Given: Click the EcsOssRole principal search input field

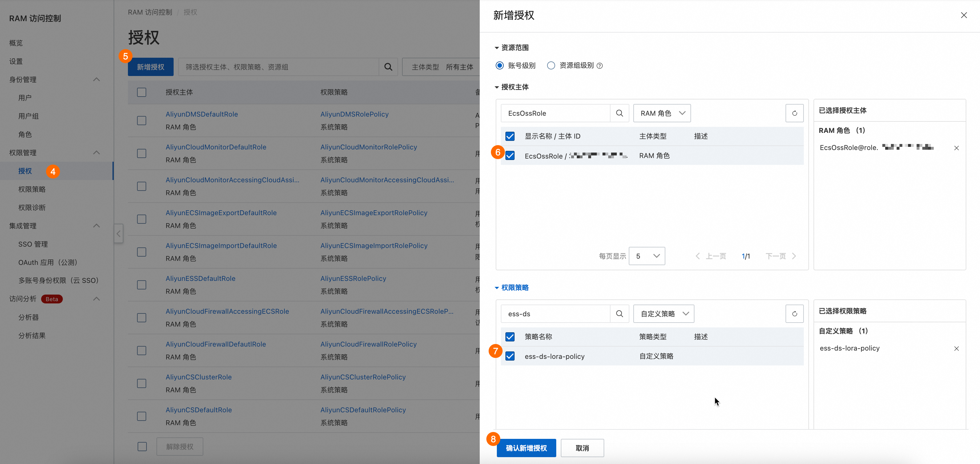Looking at the screenshot, I should (555, 113).
